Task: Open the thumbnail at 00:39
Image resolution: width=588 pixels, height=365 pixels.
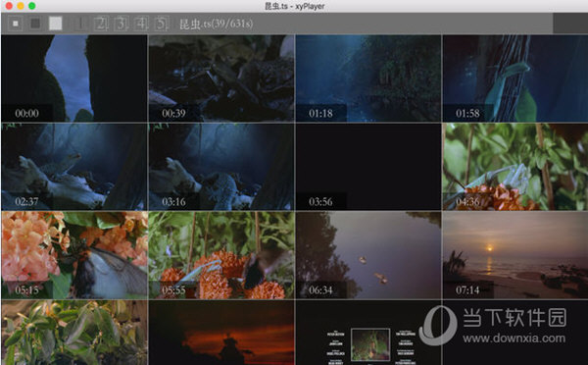Action: click(221, 78)
